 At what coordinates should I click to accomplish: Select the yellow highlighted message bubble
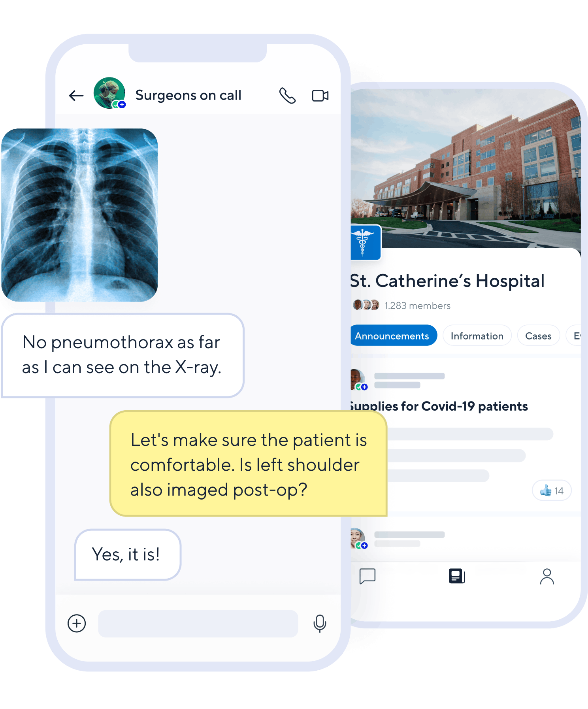pos(249,464)
